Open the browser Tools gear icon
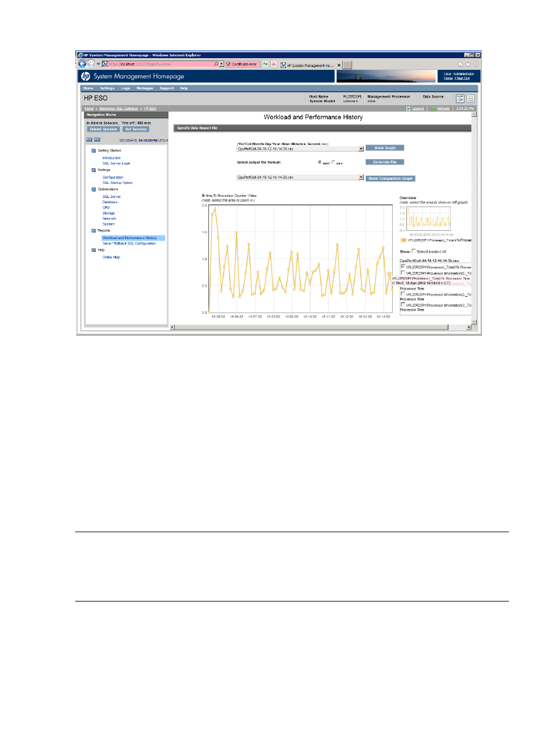 pyautogui.click(x=475, y=65)
